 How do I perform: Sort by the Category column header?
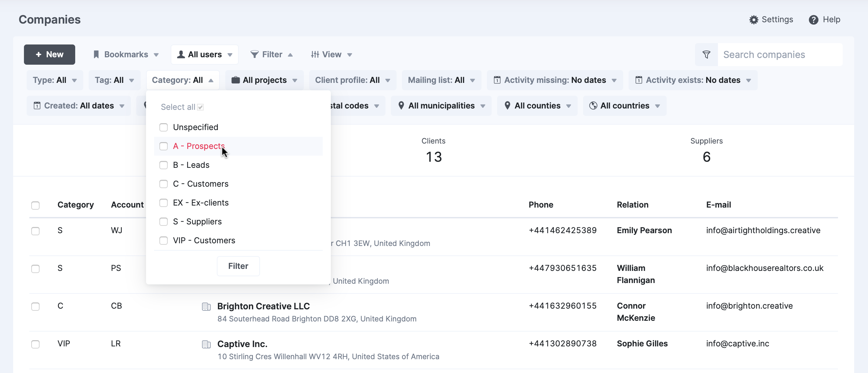[x=76, y=205]
